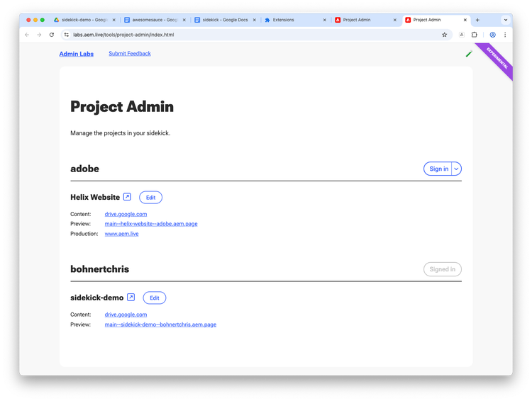Image resolution: width=532 pixels, height=401 pixels.
Task: Reload the page
Action: (x=52, y=35)
